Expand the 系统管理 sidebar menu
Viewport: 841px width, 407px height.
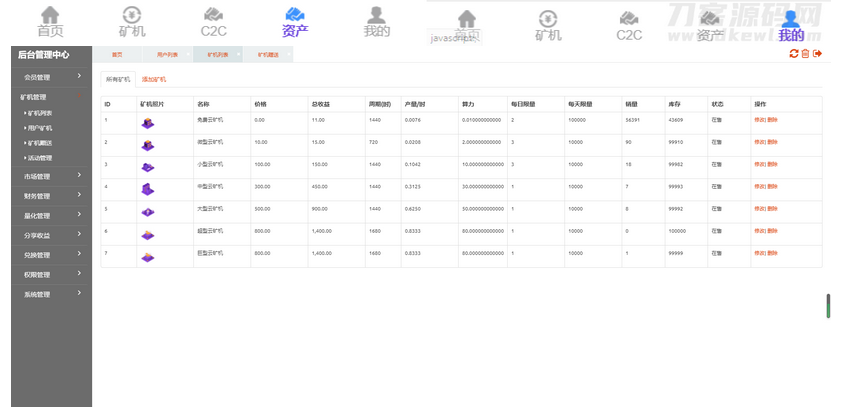[x=50, y=294]
